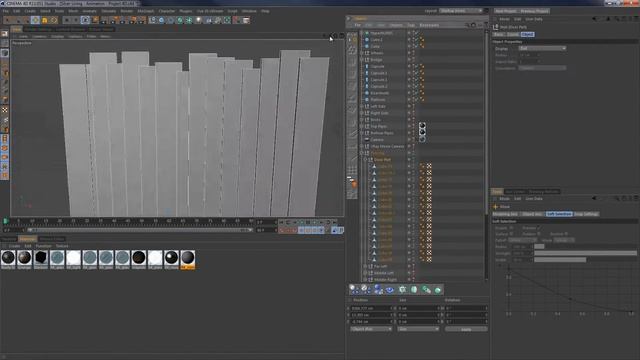The width and height of the screenshot is (640, 360).
Task: Click the light bulb icon in toolbar
Action: point(198,20)
